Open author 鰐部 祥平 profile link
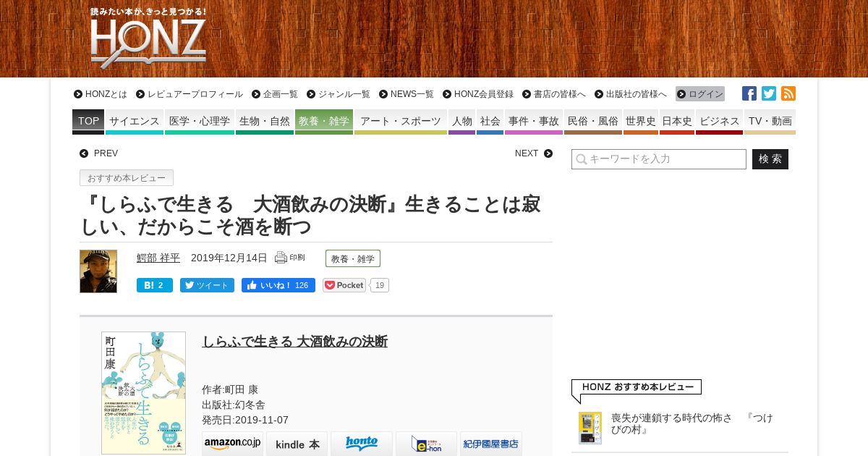The image size is (868, 456). tap(158, 258)
